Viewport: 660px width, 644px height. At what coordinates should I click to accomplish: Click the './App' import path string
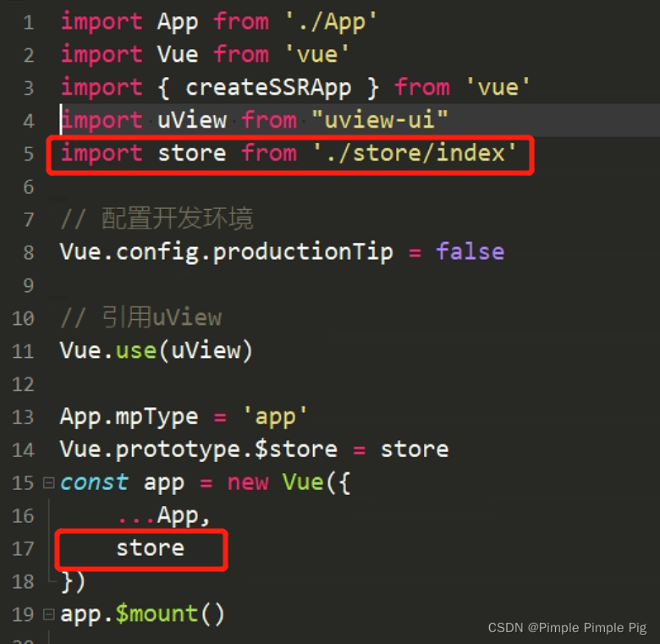tap(330, 22)
